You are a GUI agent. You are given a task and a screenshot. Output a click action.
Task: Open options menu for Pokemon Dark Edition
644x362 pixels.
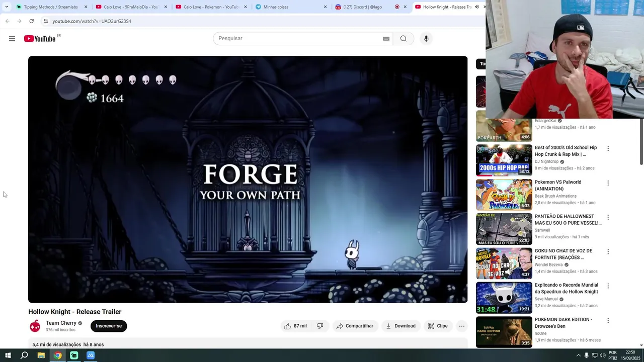tap(608, 320)
